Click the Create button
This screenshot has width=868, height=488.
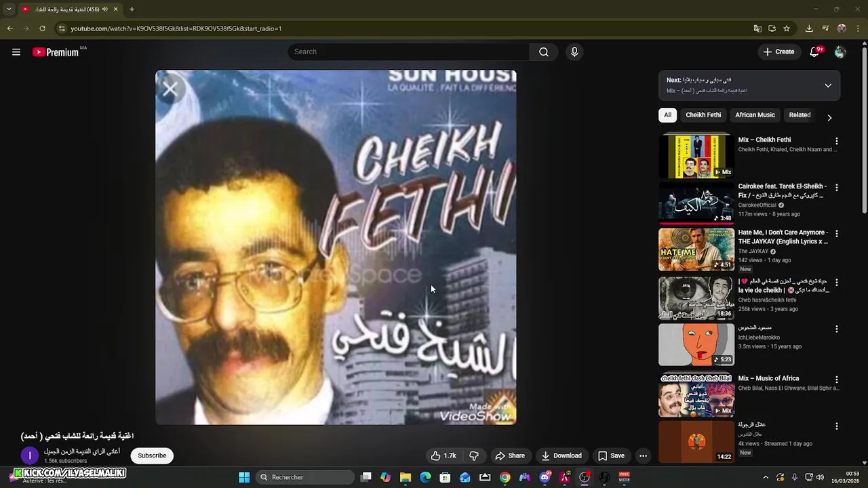point(778,52)
